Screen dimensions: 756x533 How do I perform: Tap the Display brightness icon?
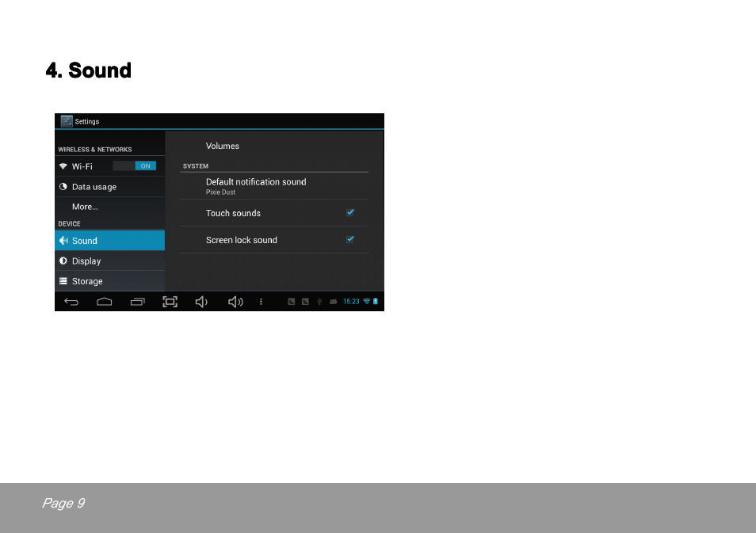63,261
